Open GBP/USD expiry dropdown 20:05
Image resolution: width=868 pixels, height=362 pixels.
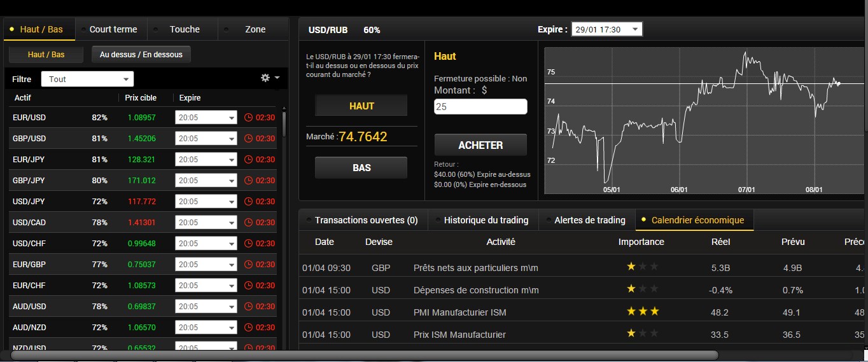206,138
